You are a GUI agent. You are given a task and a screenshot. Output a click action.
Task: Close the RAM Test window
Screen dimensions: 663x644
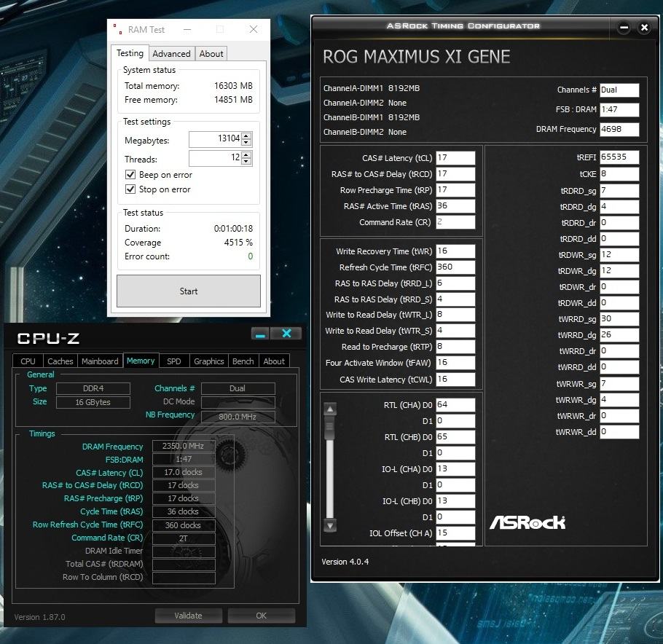coord(254,29)
